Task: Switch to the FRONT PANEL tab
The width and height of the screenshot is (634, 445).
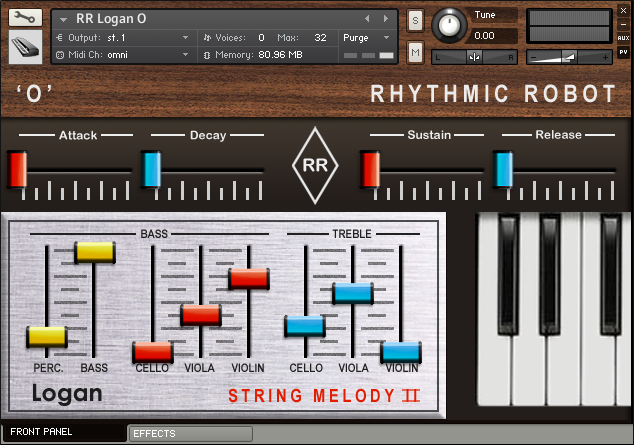Action: pyautogui.click(x=63, y=432)
